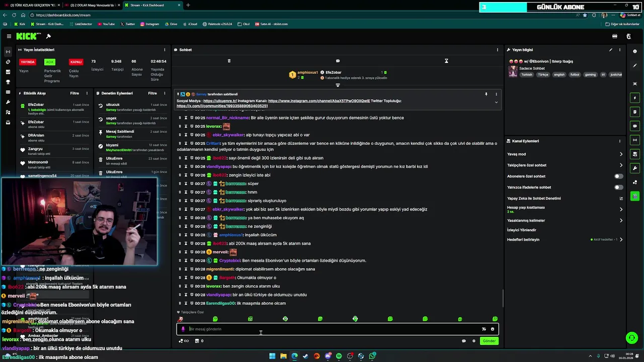Open the hamburger menu beside Kick logo
The width and height of the screenshot is (644, 362).
click(9, 36)
